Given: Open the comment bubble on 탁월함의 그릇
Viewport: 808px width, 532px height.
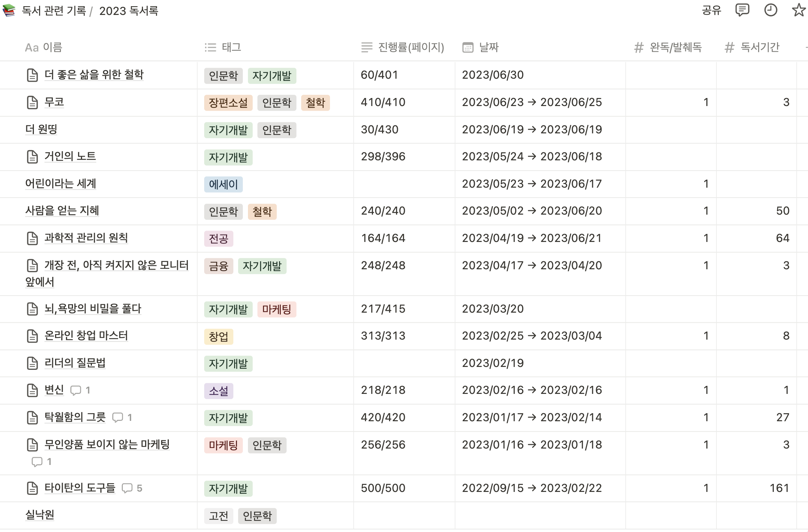Looking at the screenshot, I should (117, 418).
